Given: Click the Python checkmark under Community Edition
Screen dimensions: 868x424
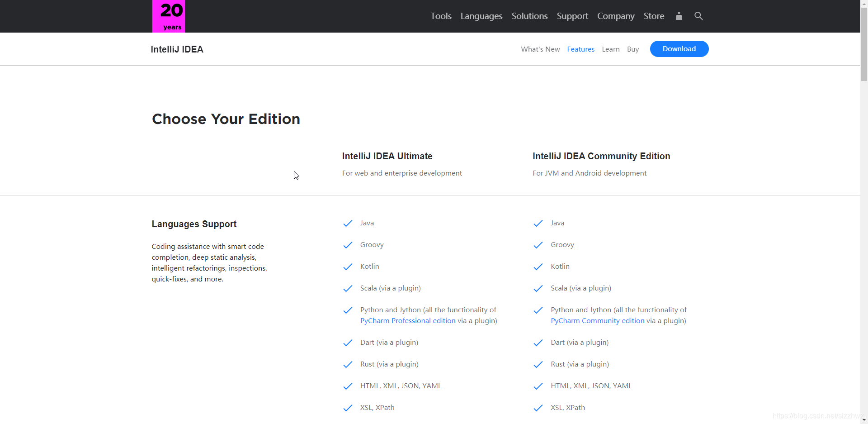Looking at the screenshot, I should pyautogui.click(x=538, y=310).
